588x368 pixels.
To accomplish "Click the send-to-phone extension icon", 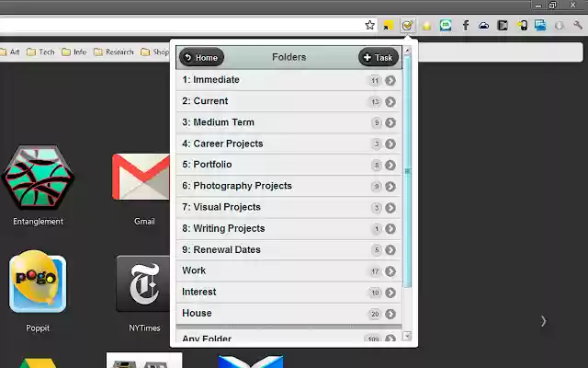I will tap(522, 26).
